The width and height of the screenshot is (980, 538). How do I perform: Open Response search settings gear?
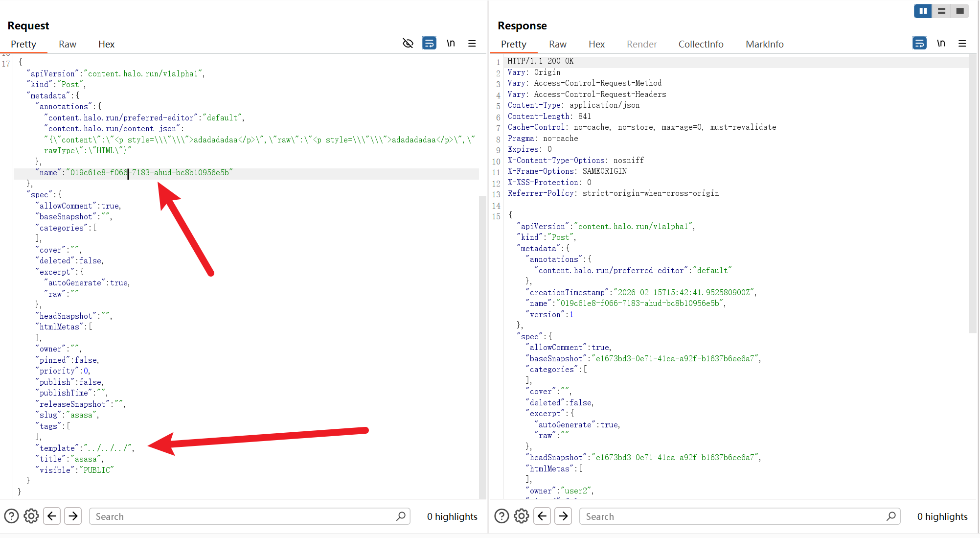(x=522, y=516)
